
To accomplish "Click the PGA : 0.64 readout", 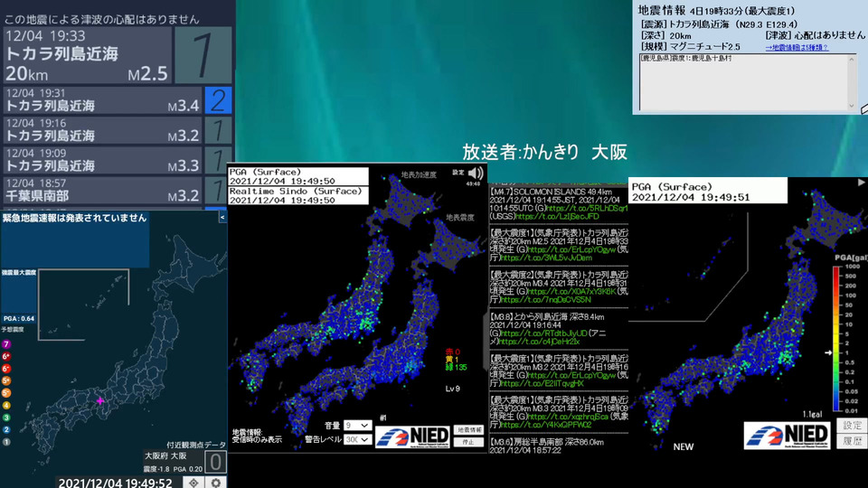I will (19, 318).
